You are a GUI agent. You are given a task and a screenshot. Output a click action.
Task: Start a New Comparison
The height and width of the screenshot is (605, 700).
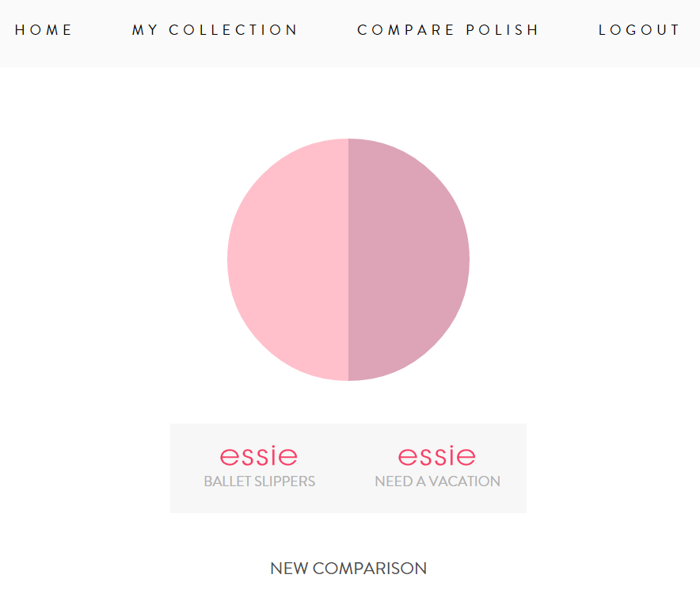[x=348, y=569]
